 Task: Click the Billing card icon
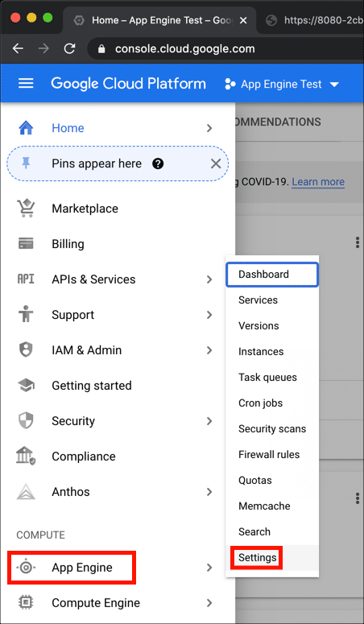[x=26, y=243]
